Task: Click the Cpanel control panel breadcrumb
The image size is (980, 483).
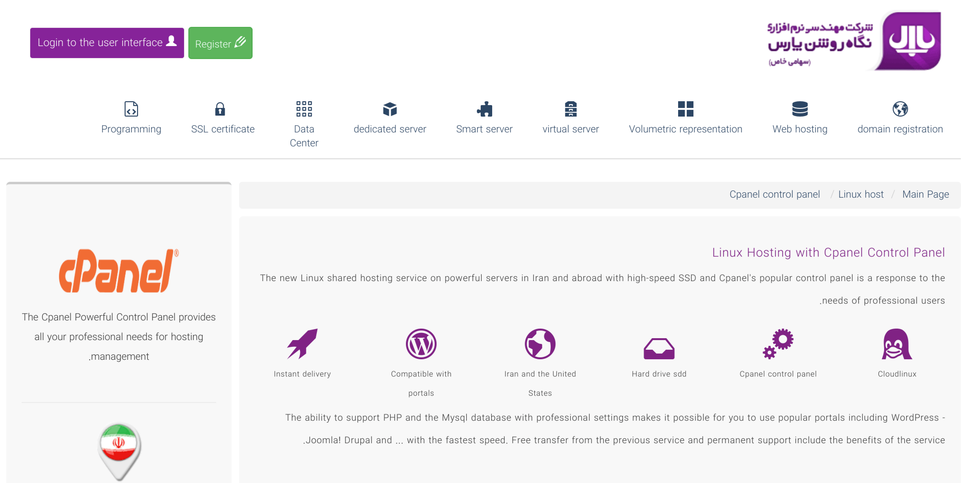Action: click(x=774, y=194)
